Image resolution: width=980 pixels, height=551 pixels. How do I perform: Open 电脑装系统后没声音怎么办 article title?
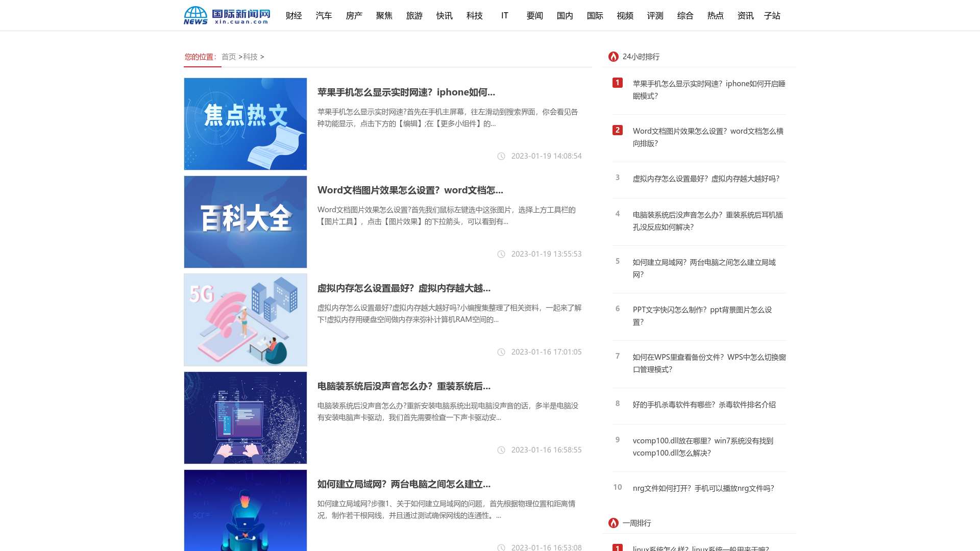click(x=403, y=386)
